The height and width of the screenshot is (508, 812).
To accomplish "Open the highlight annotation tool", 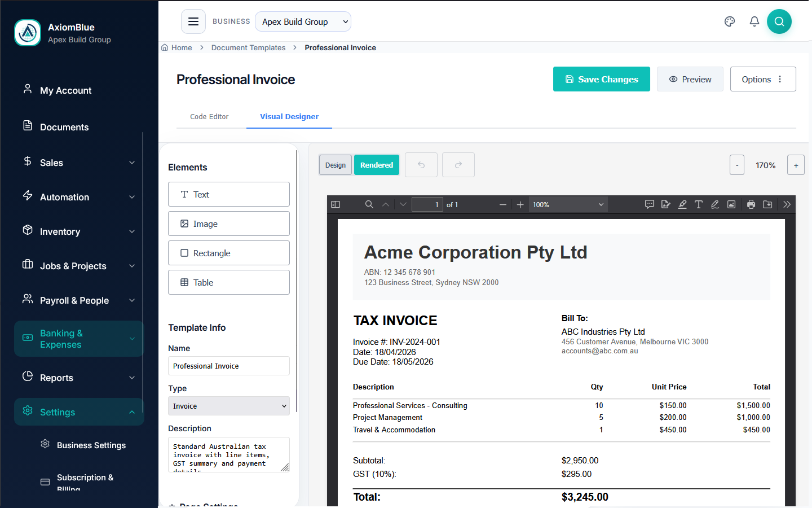I will (682, 204).
